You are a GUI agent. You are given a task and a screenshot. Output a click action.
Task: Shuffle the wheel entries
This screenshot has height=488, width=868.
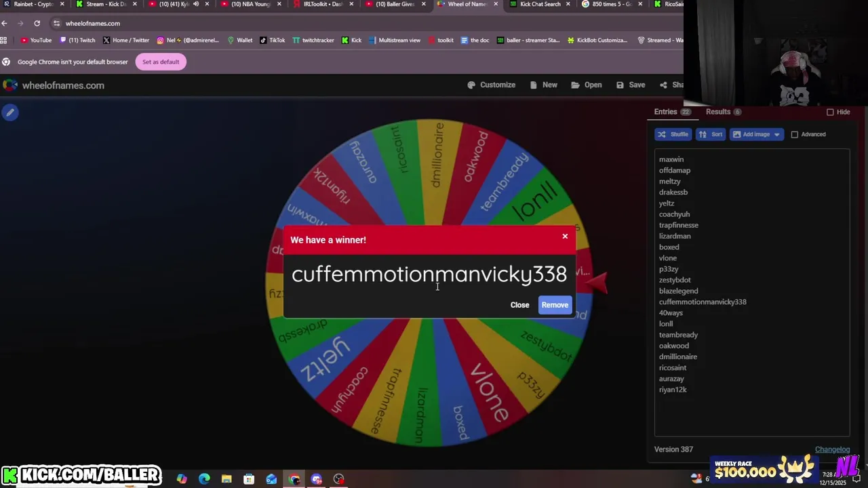point(673,134)
